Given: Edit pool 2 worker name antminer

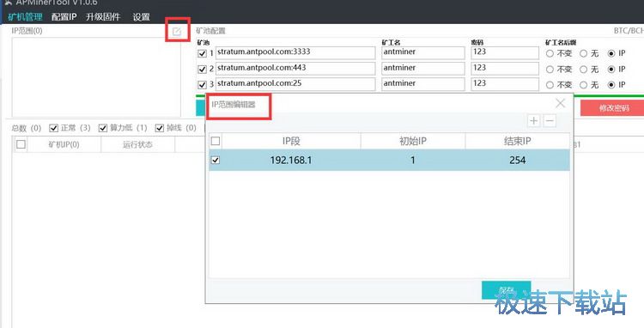Looking at the screenshot, I should pyautogui.click(x=423, y=68).
